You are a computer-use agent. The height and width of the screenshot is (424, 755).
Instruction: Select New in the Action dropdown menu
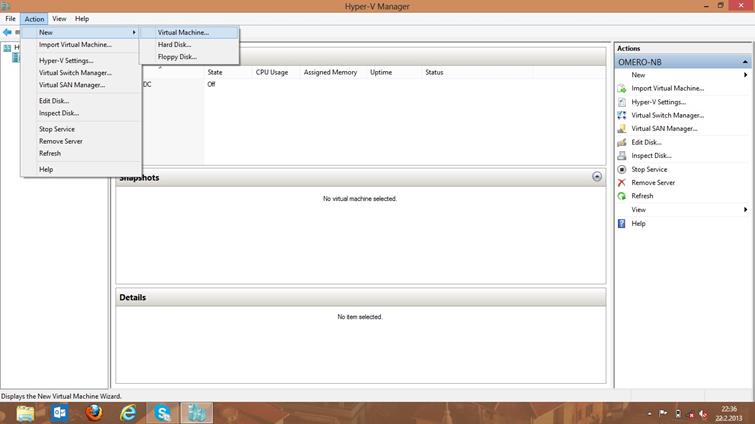pyautogui.click(x=81, y=32)
